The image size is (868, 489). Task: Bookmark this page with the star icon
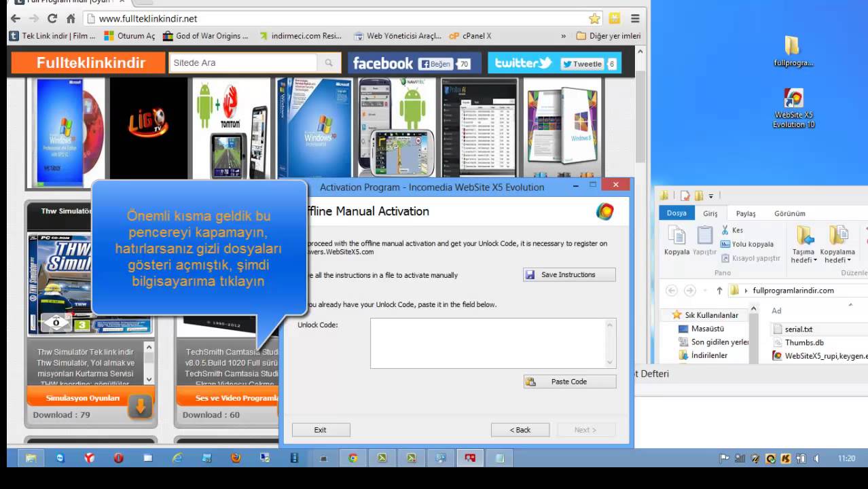click(594, 18)
